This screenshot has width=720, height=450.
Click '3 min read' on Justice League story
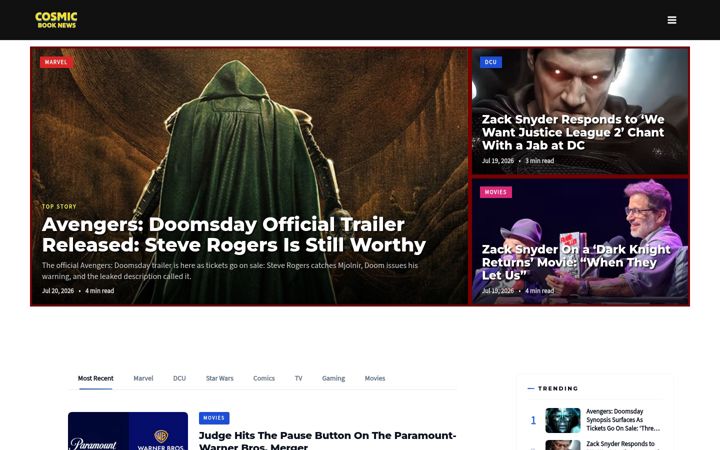coord(540,161)
